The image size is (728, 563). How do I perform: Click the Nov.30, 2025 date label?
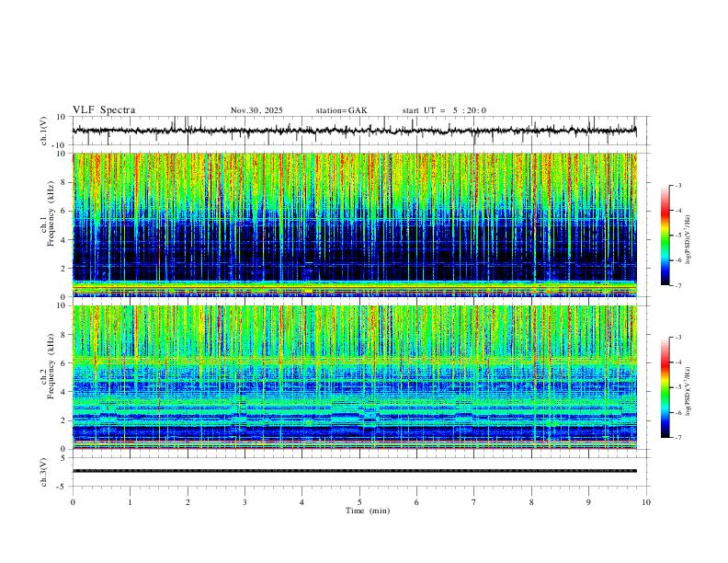tap(256, 110)
